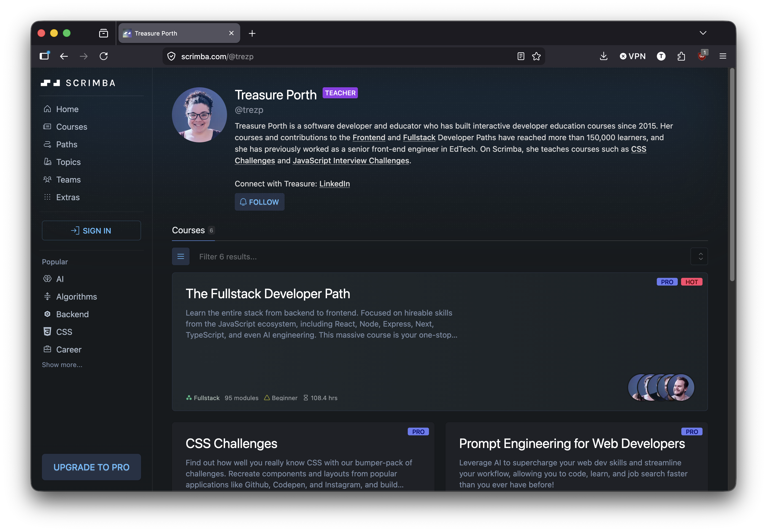Open the T account profile icon
Viewport: 767px width, 532px height.
(x=661, y=56)
